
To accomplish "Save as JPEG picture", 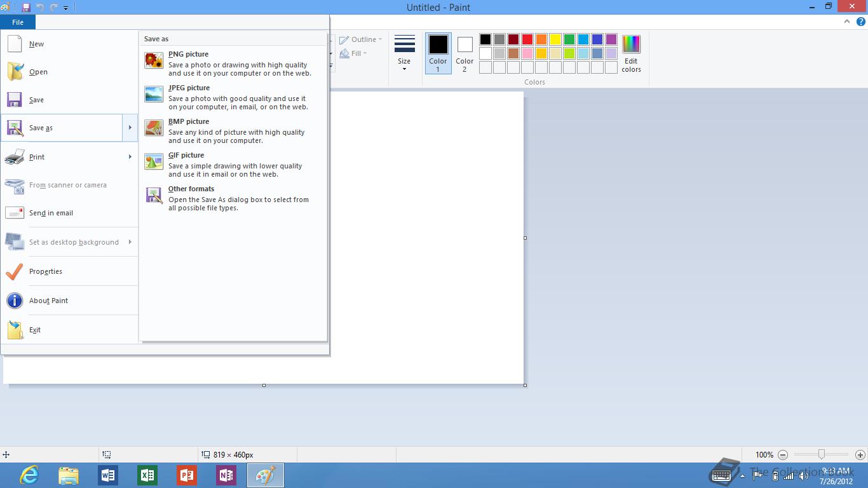I will [x=233, y=98].
